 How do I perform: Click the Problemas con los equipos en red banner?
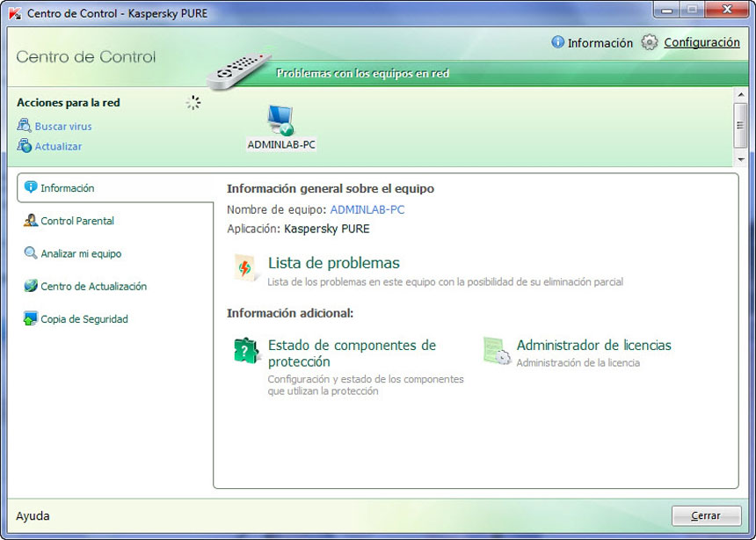point(362,73)
